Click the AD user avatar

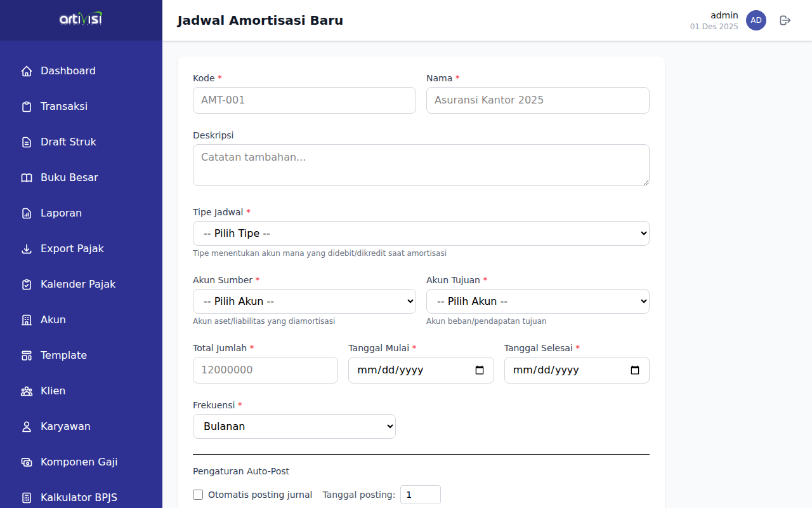coord(756,20)
